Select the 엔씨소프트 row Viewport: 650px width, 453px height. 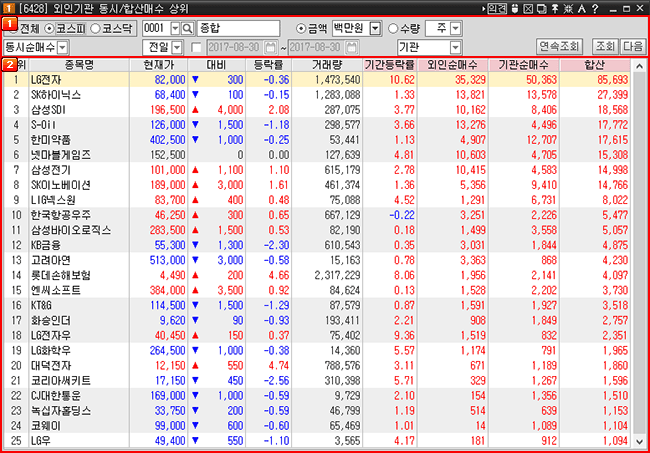coord(317,290)
